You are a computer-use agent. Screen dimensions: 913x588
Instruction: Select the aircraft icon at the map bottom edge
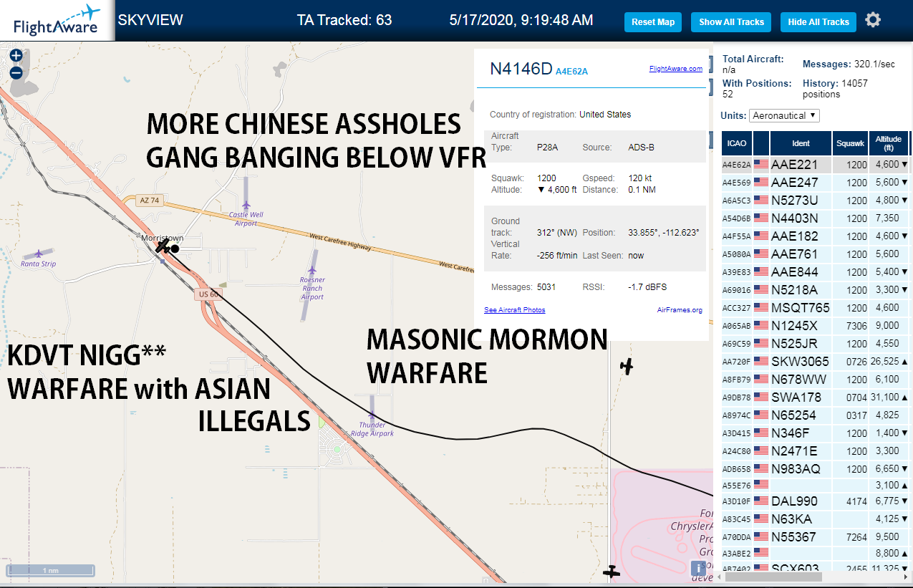[611, 572]
